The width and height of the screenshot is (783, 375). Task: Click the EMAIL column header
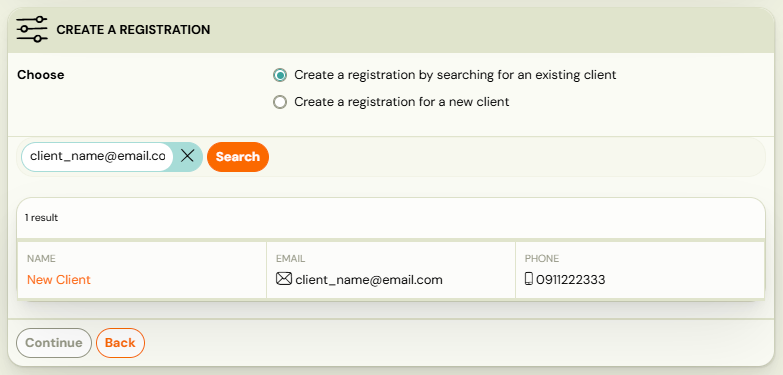click(291, 259)
